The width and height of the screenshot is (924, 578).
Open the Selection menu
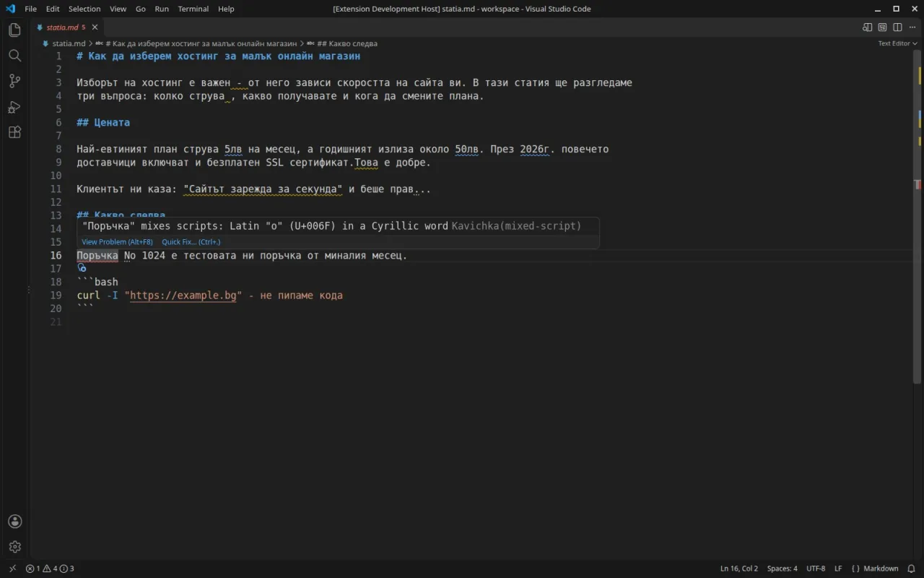84,9
